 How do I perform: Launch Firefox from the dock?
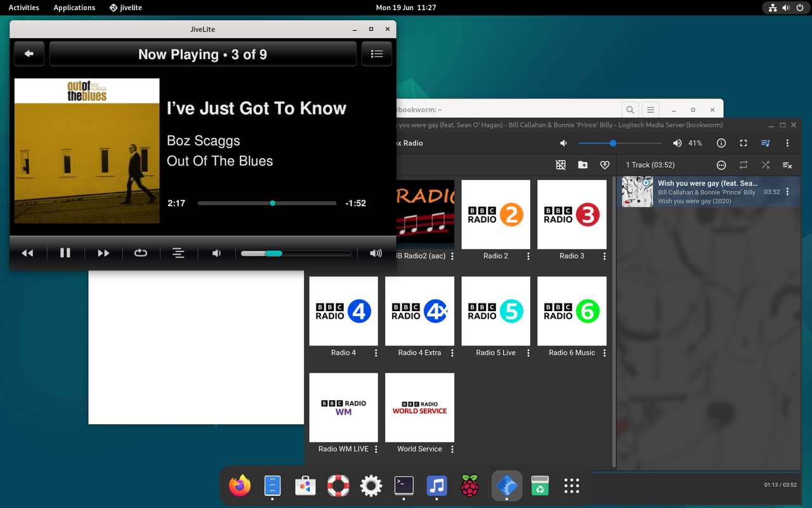240,486
